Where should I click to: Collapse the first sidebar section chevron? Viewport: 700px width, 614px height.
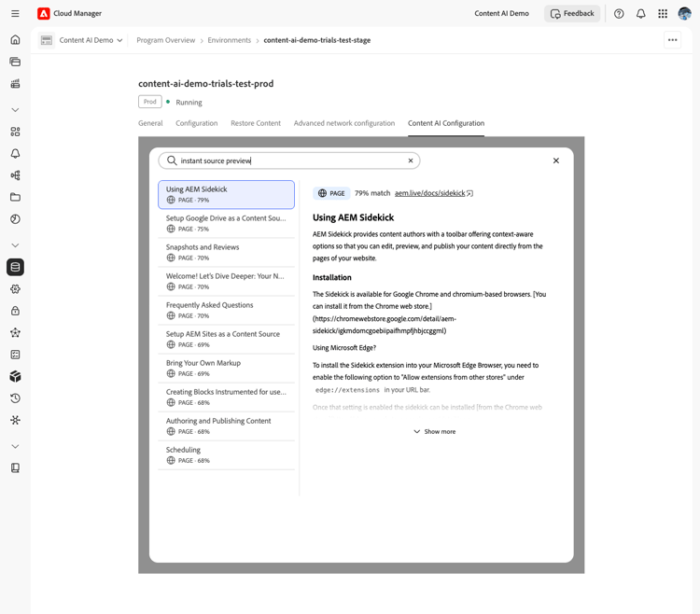[15, 110]
